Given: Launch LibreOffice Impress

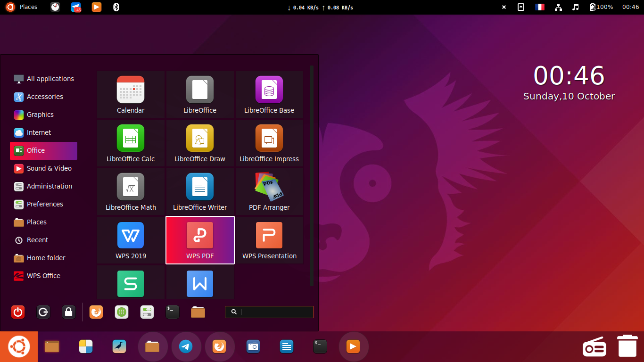Looking at the screenshot, I should 269,143.
